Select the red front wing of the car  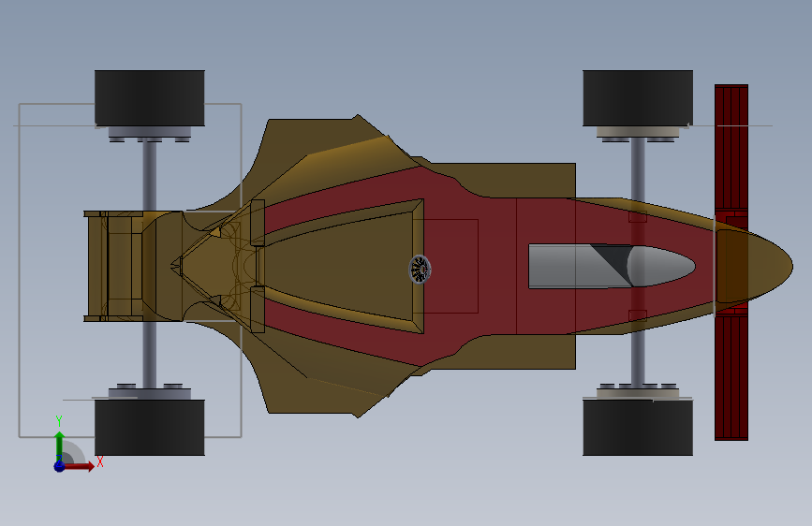pyautogui.click(x=731, y=262)
